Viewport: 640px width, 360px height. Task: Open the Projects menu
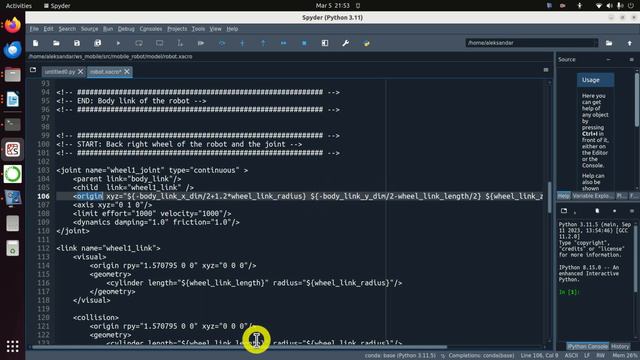[x=177, y=29]
